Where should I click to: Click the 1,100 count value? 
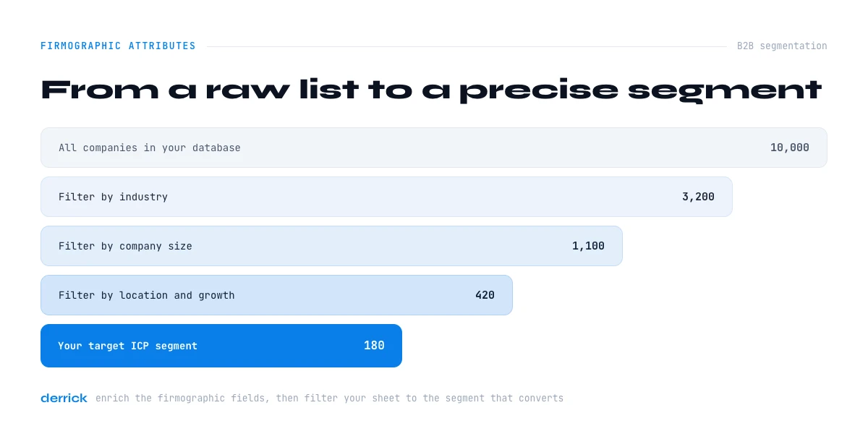(x=588, y=246)
